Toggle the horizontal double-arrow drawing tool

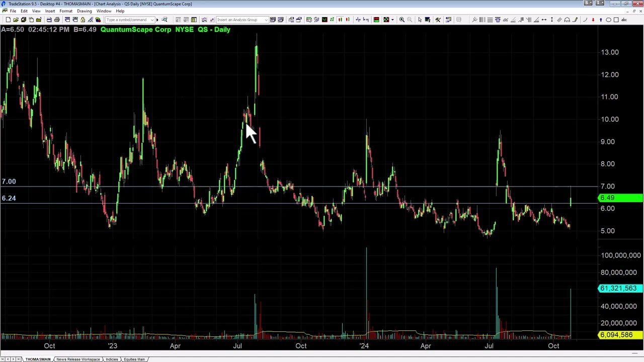(544, 20)
